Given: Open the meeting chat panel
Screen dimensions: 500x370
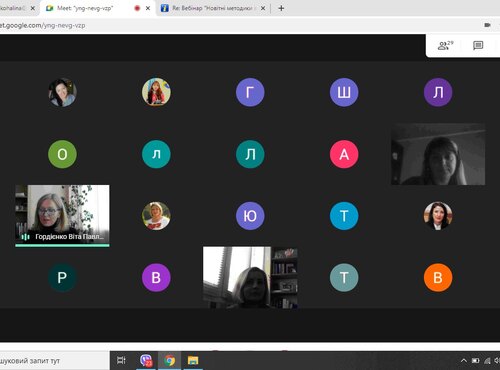Looking at the screenshot, I should [478, 45].
